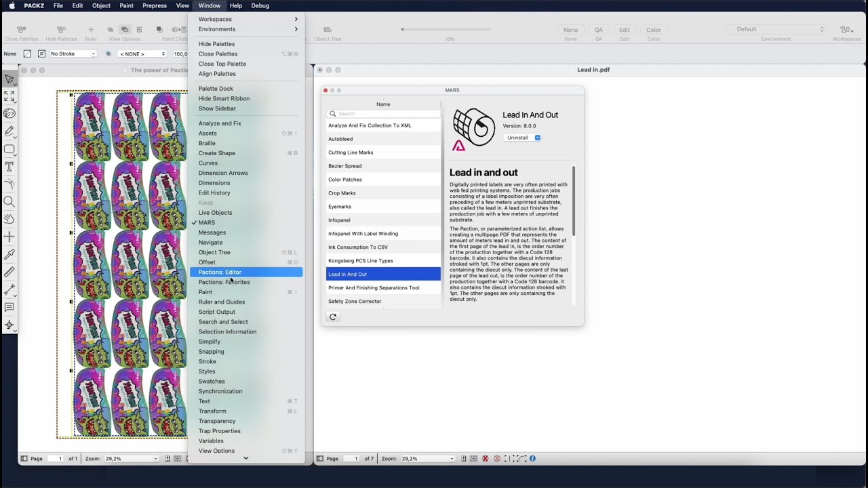Select the ruler measure tool
Viewport: 868px width, 488px height.
[9, 272]
